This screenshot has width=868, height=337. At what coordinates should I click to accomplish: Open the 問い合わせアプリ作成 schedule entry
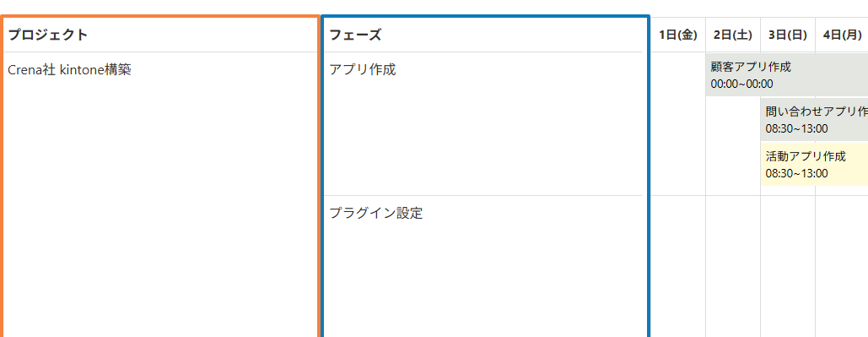(814, 120)
